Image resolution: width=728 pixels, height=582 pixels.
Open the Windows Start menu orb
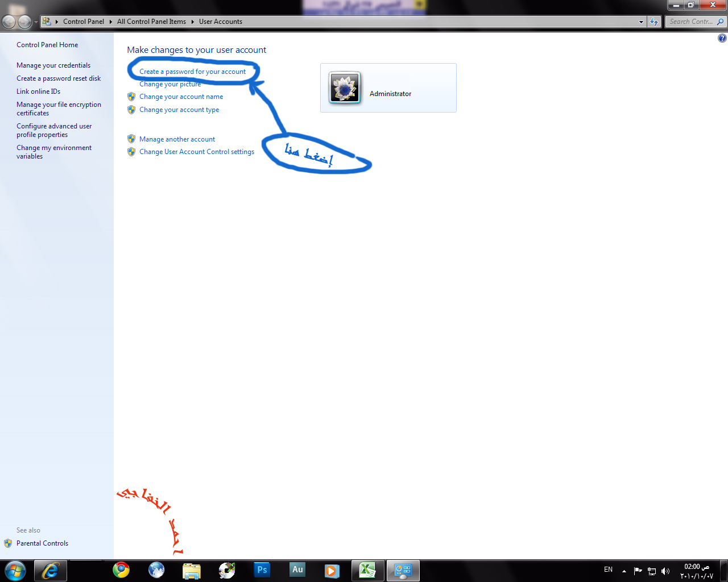[x=15, y=570]
